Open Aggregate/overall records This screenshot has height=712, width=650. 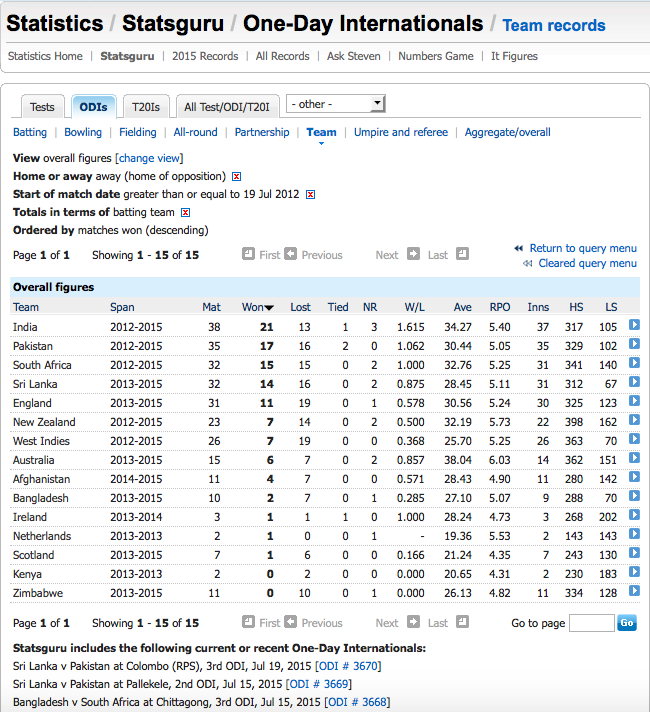click(x=507, y=132)
